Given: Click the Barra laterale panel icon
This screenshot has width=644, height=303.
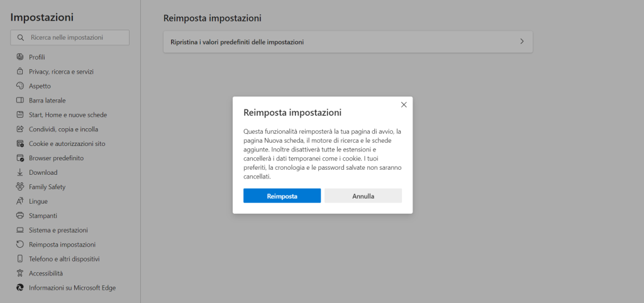Looking at the screenshot, I should click(x=20, y=101).
